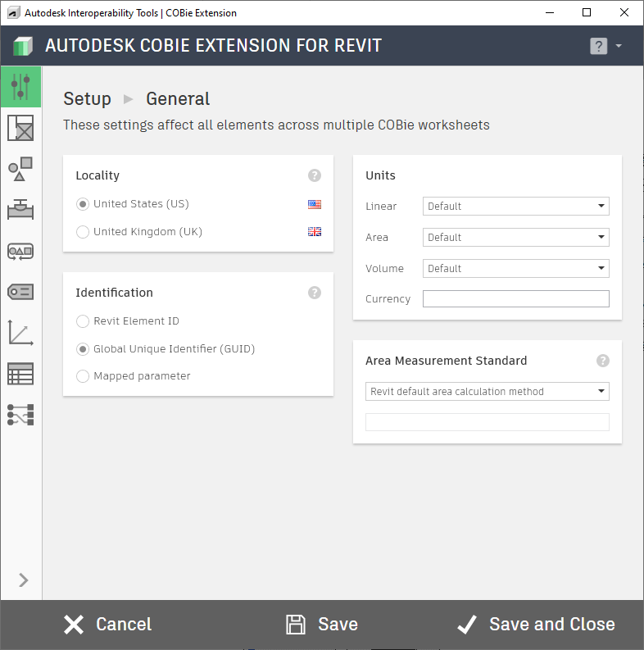Image resolution: width=644 pixels, height=650 pixels.
Task: Open the Area units dropdown
Action: pos(516,237)
